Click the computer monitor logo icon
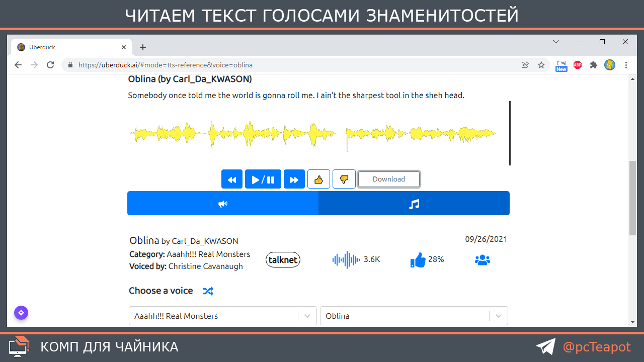Viewport: 644px width, 362px height. (19, 346)
